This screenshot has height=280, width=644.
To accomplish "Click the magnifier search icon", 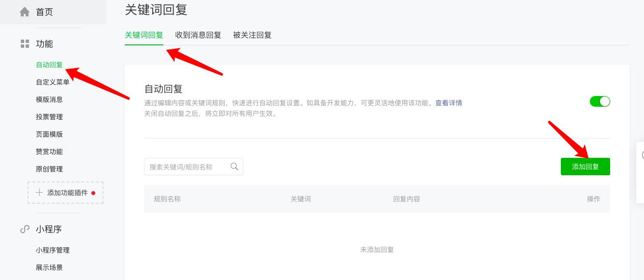I will tap(234, 167).
